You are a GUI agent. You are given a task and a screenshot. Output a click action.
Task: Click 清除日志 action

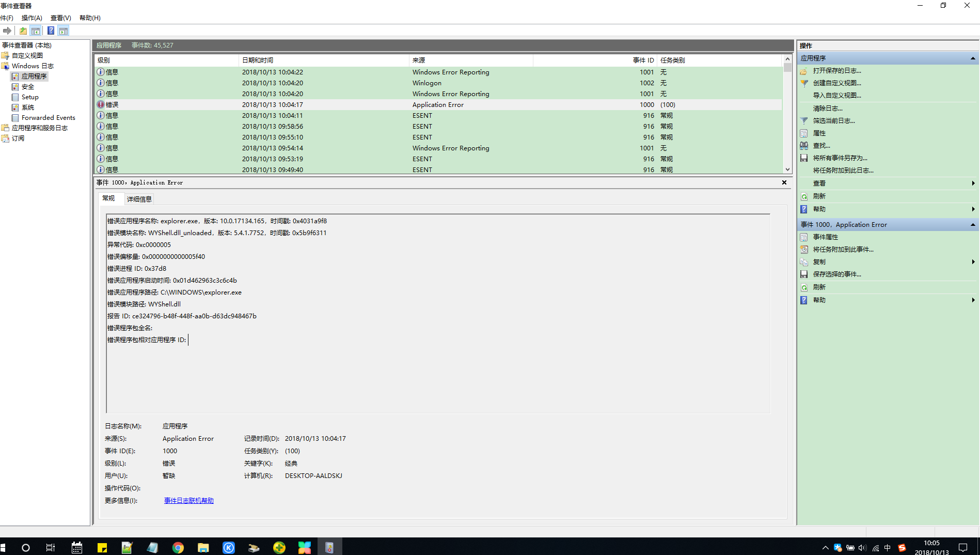click(828, 109)
